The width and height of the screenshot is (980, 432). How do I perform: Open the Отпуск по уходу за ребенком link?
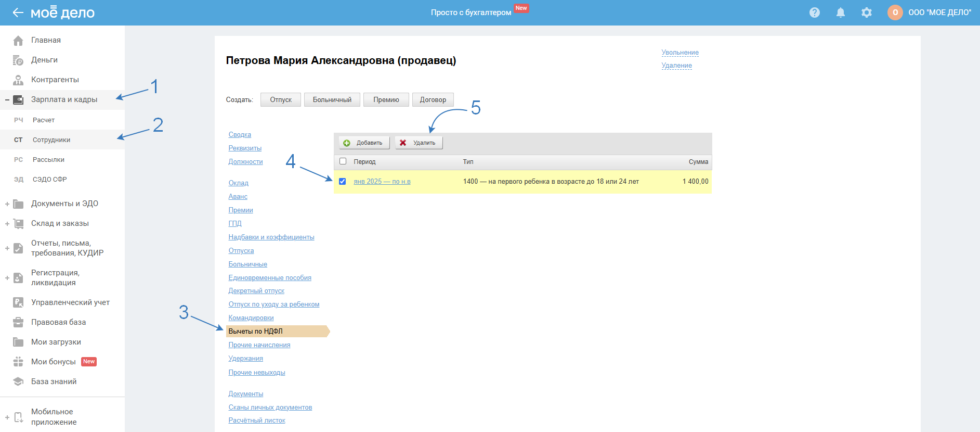274,304
